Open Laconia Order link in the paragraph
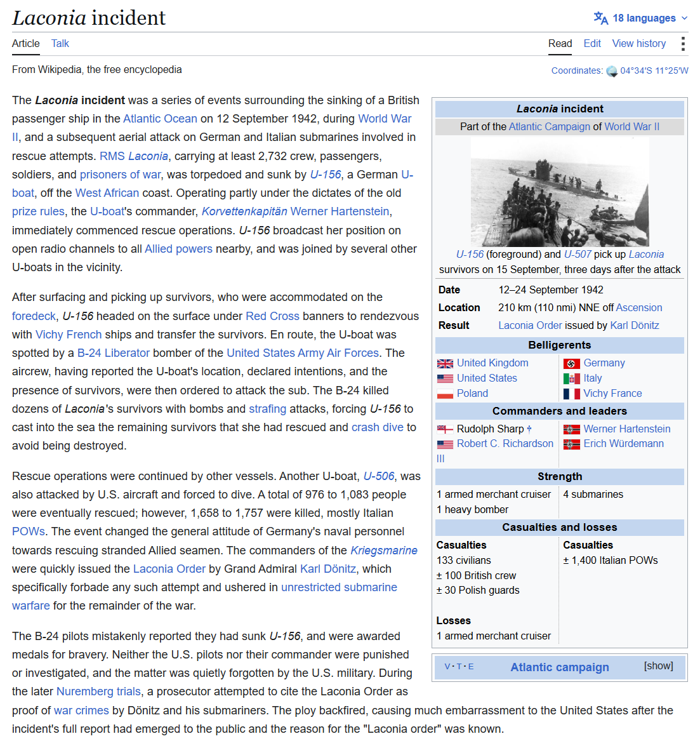 (169, 569)
